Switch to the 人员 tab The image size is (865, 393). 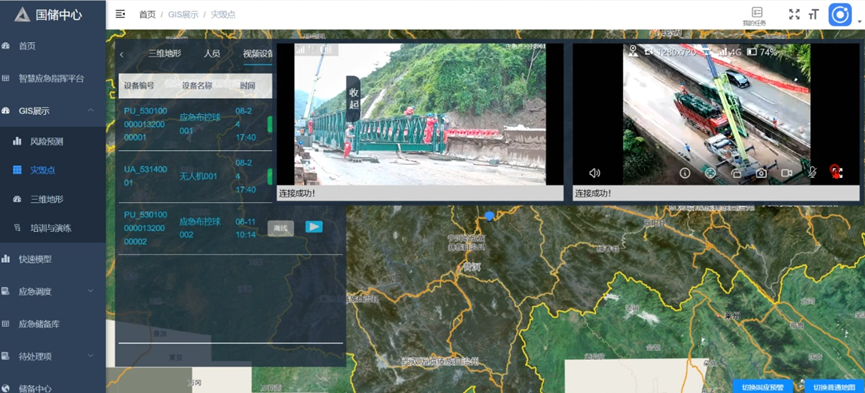(211, 54)
